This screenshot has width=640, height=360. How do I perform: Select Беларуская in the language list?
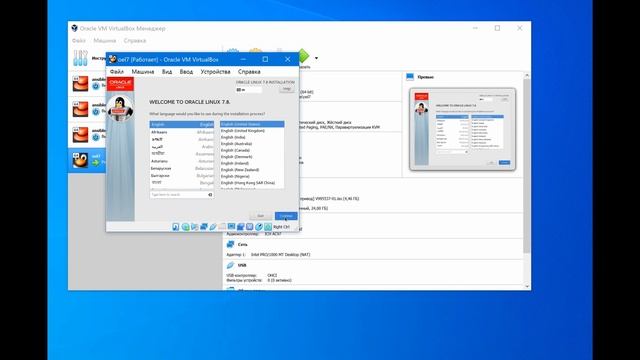(x=182, y=168)
